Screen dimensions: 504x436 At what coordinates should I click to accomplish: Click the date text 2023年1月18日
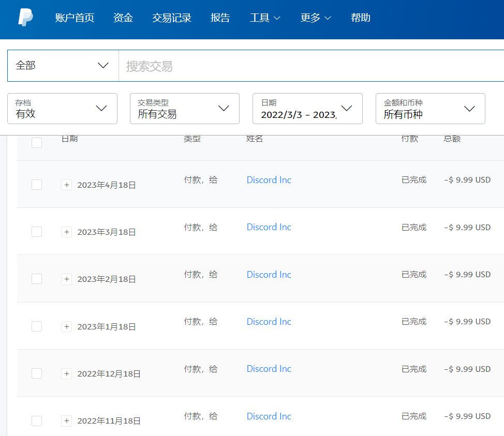coord(107,327)
